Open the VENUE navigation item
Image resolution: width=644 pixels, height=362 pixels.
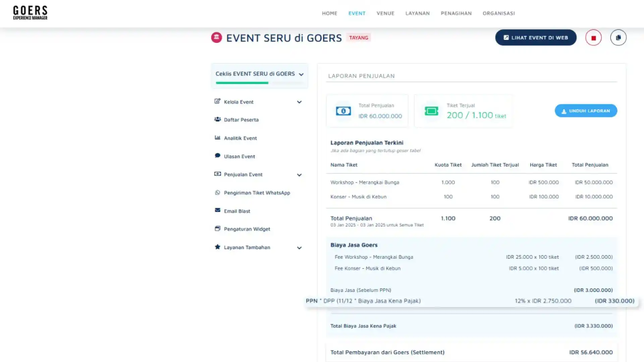click(385, 13)
